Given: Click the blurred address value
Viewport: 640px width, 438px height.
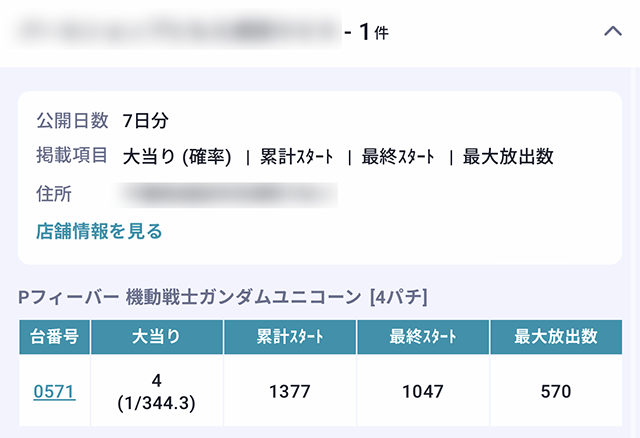Looking at the screenshot, I should (228, 194).
